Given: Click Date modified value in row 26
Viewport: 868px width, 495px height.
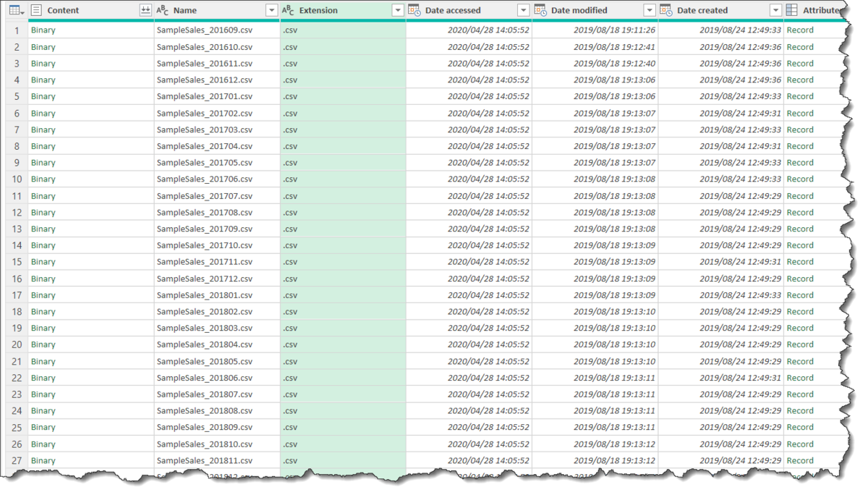Looking at the screenshot, I should [x=614, y=444].
